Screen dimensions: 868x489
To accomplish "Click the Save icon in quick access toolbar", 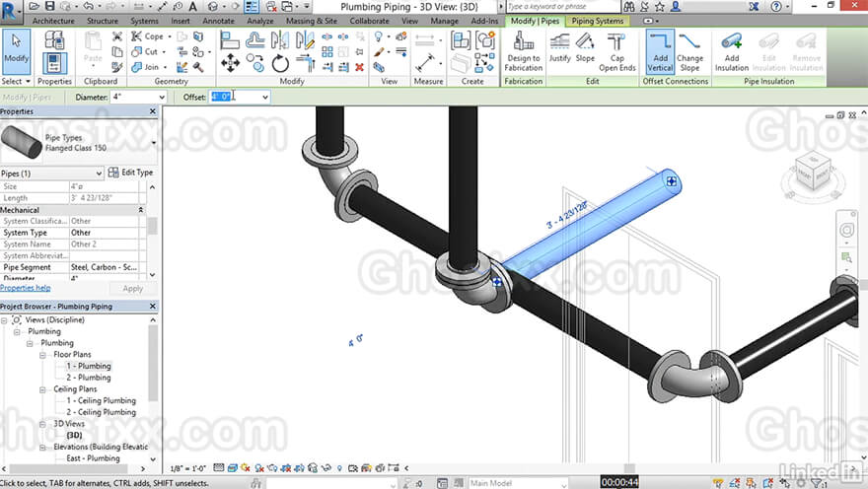I will click(50, 6).
